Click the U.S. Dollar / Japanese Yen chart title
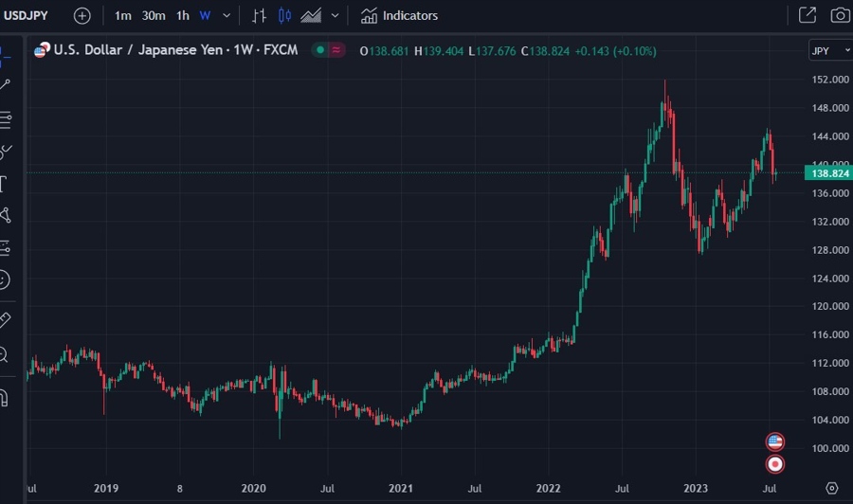 pos(175,50)
